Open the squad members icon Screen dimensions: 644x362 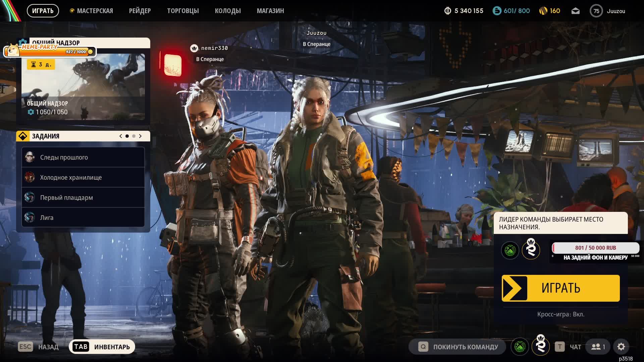[598, 347]
